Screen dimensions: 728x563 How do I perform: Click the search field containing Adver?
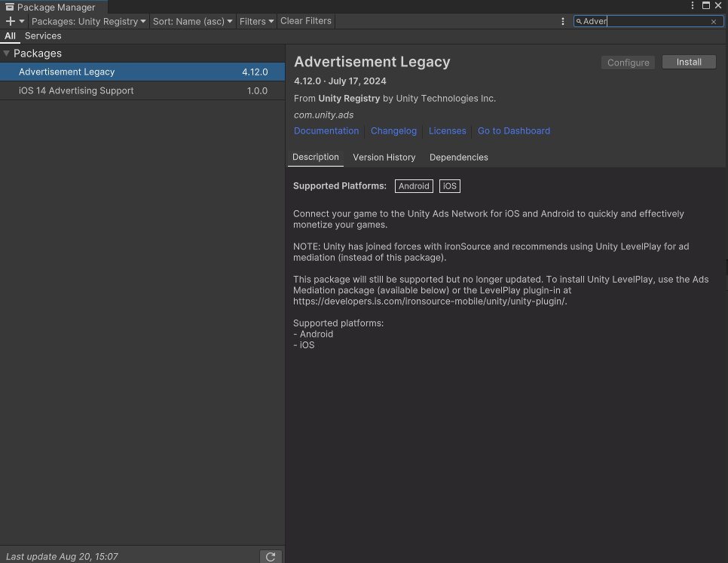649,21
